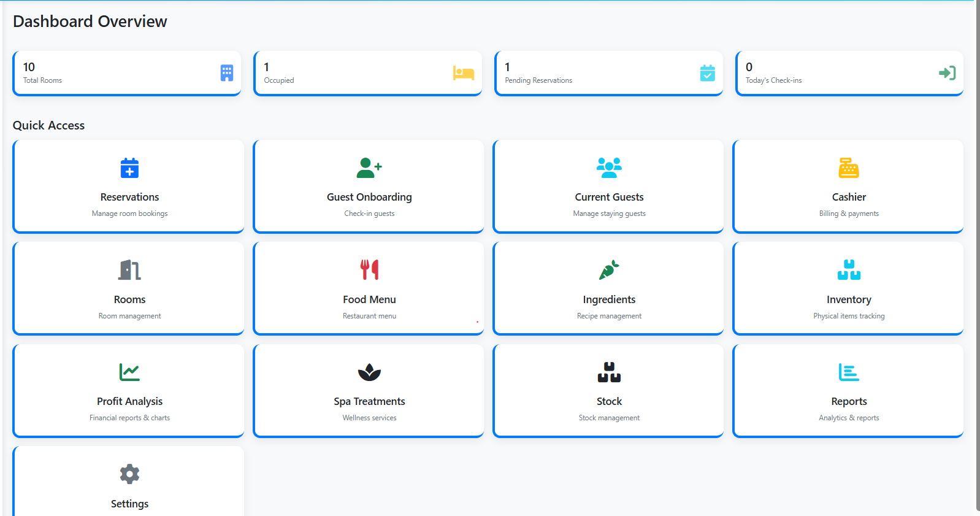The image size is (980, 516).
Task: Select the Reports bar chart icon
Action: click(x=849, y=372)
